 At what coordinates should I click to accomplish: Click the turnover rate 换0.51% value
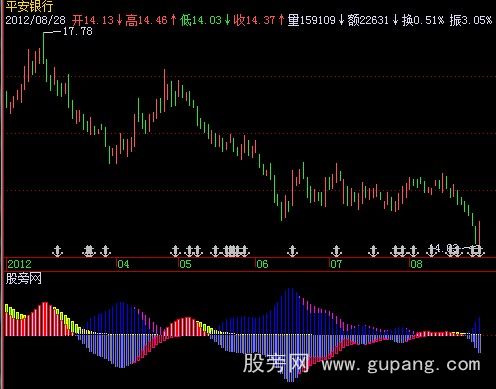point(423,20)
